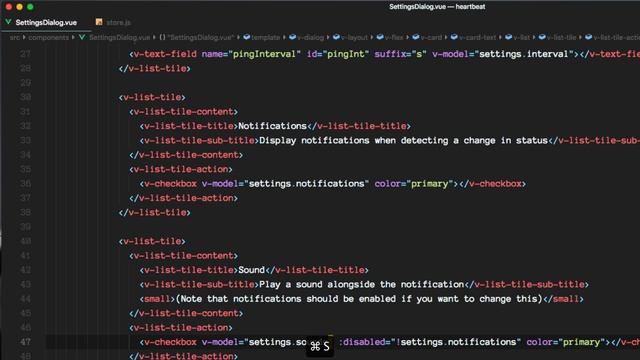The height and width of the screenshot is (360, 640).
Task: Click the color="primary" value on line 36
Action: [429, 184]
